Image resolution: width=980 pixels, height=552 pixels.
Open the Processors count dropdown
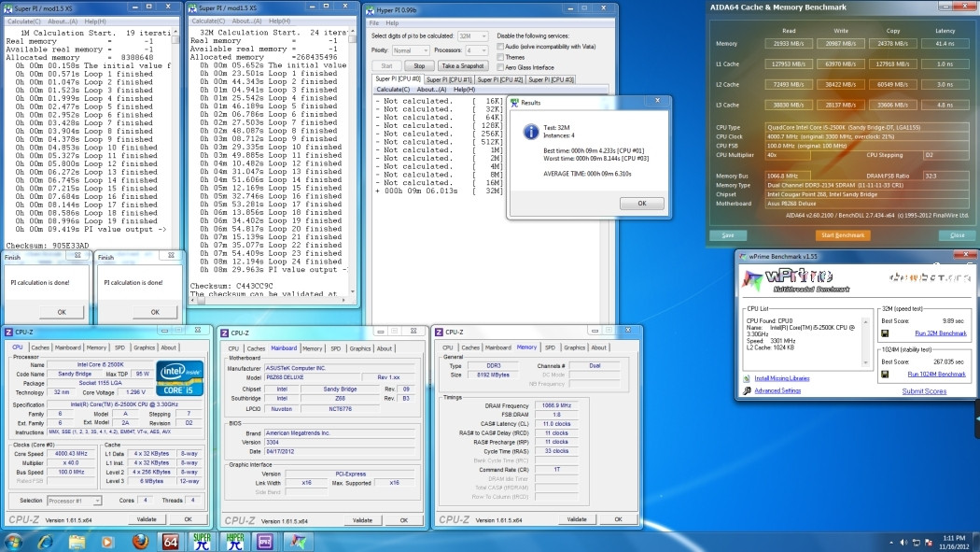(476, 50)
